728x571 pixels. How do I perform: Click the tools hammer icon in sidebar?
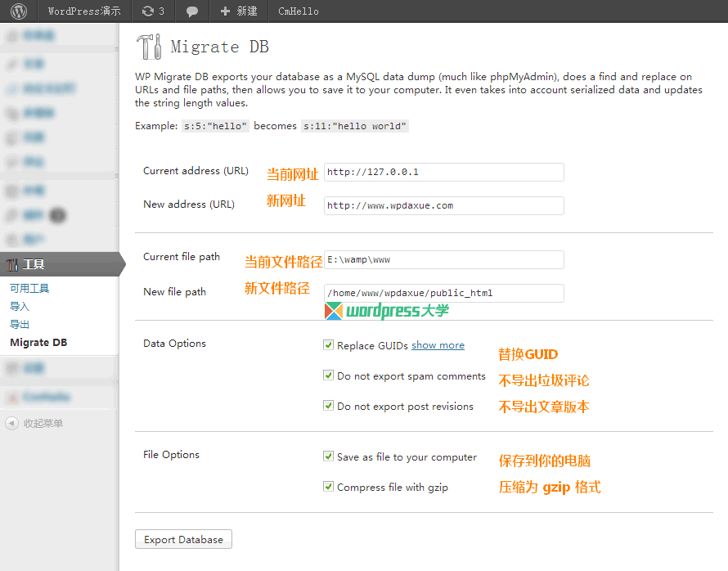[x=12, y=264]
